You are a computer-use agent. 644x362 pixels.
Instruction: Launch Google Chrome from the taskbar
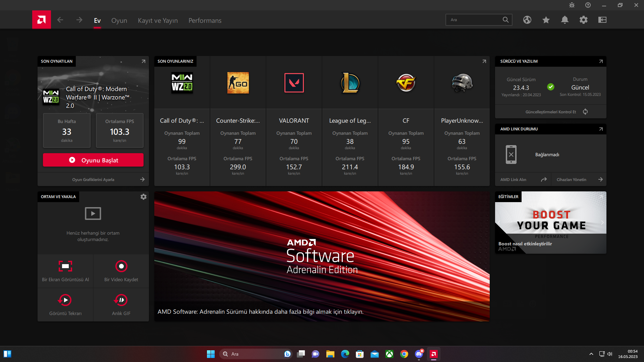click(404, 354)
